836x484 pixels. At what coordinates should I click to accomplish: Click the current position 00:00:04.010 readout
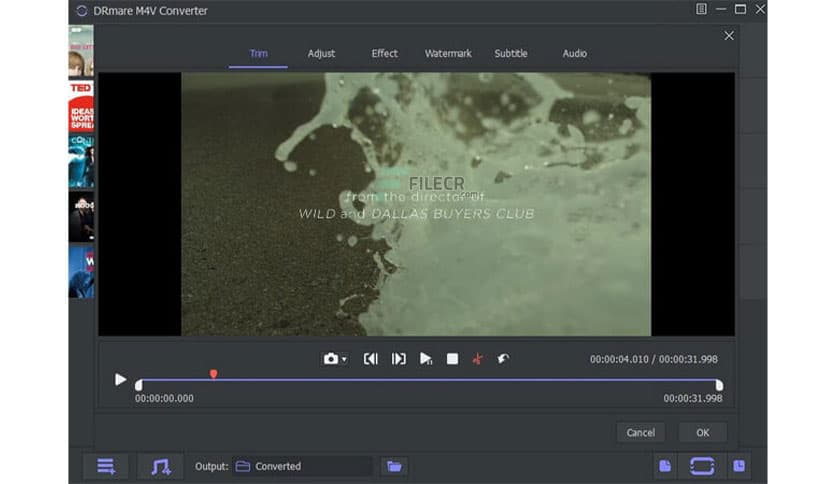click(x=619, y=359)
